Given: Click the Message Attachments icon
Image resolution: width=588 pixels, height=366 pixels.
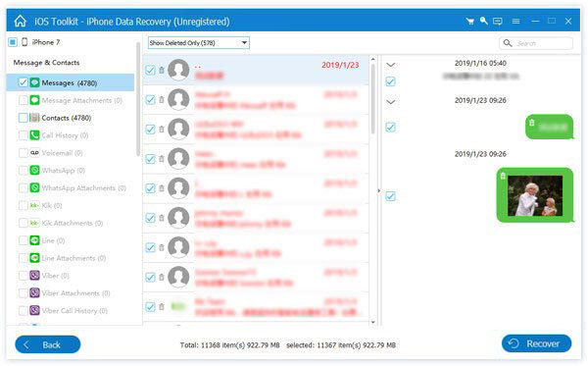Looking at the screenshot, I should click(35, 100).
